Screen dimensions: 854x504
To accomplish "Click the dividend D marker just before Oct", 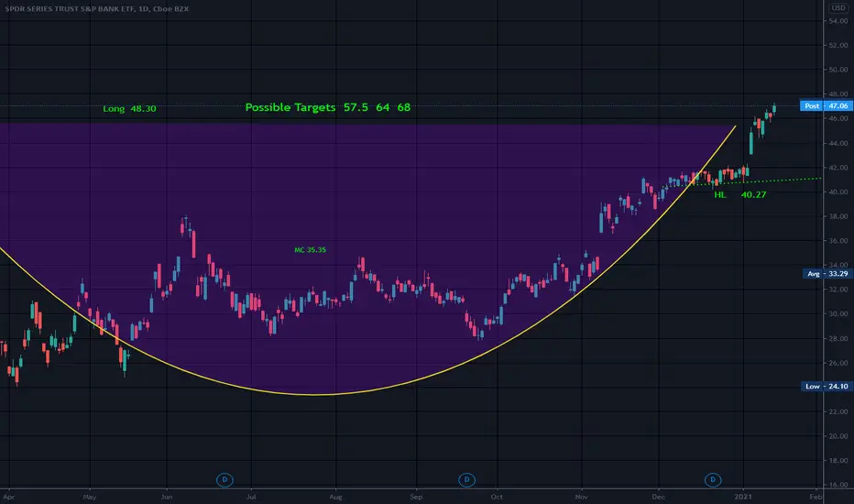I will point(466,480).
